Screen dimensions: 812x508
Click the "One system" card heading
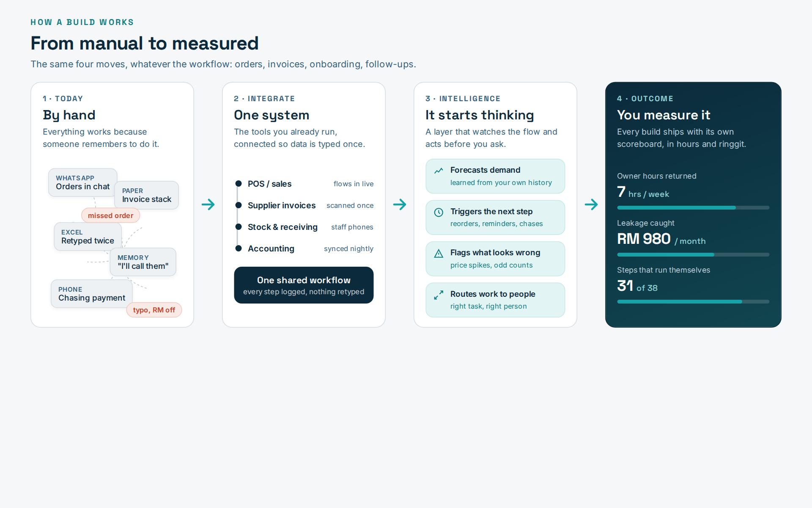[x=272, y=115]
